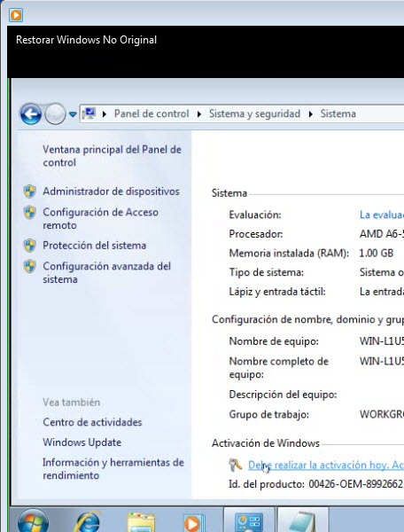Viewport: 404px width, 532px height.
Task: Open Windows Media Player from the taskbar
Action: tap(193, 523)
